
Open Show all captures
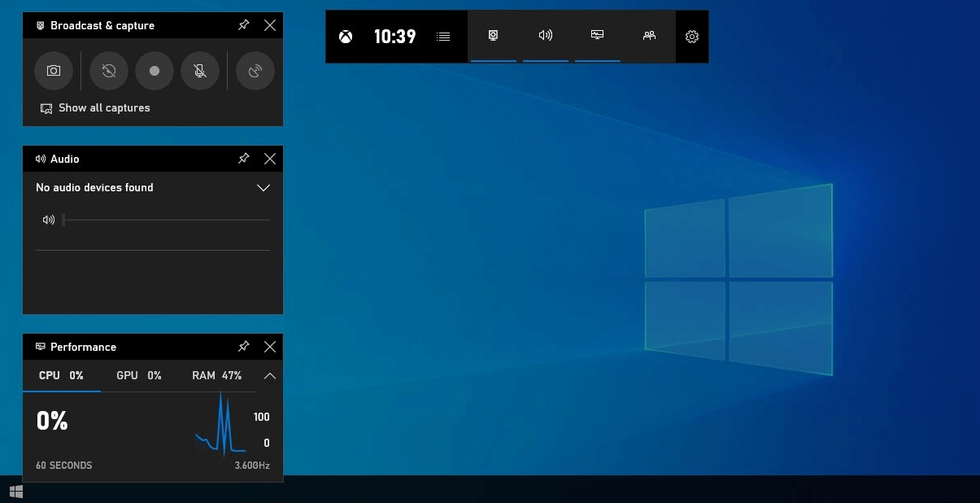coord(95,107)
